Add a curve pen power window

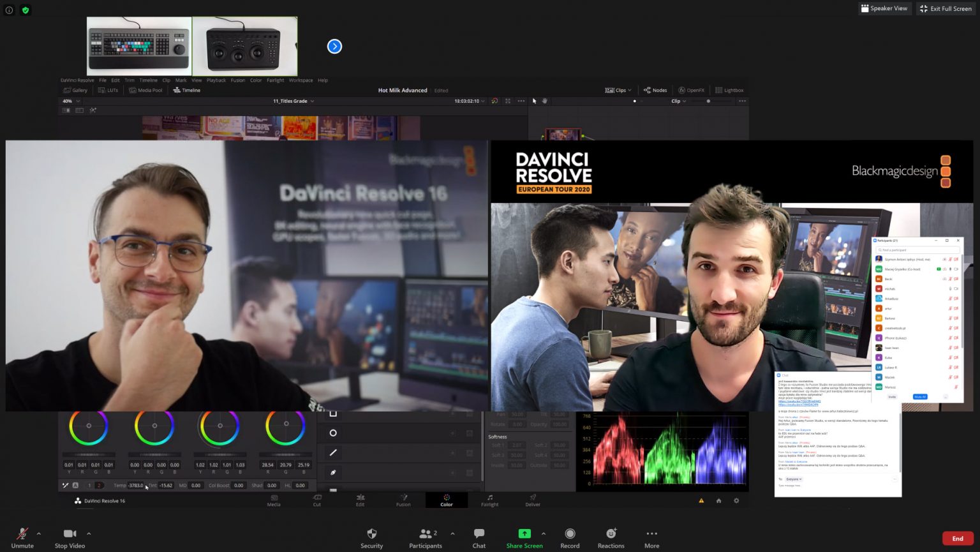[333, 472]
